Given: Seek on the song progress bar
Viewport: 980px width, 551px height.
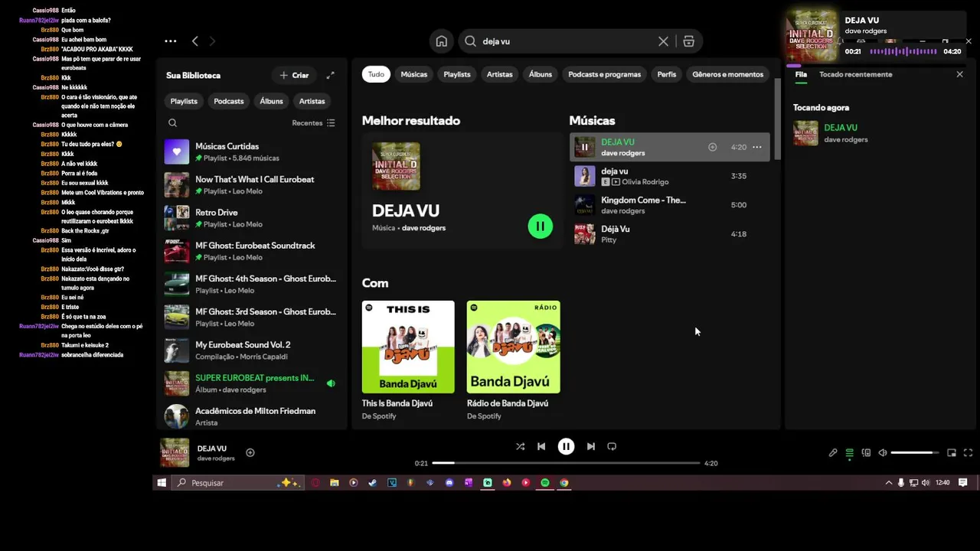Looking at the screenshot, I should [566, 463].
